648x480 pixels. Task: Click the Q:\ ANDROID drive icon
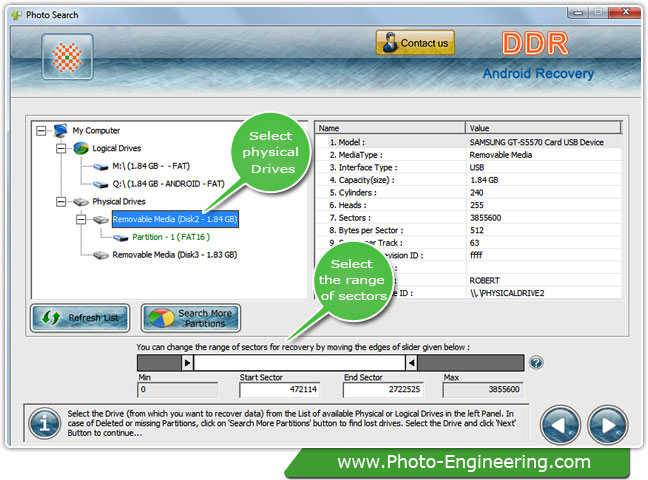[x=100, y=184]
